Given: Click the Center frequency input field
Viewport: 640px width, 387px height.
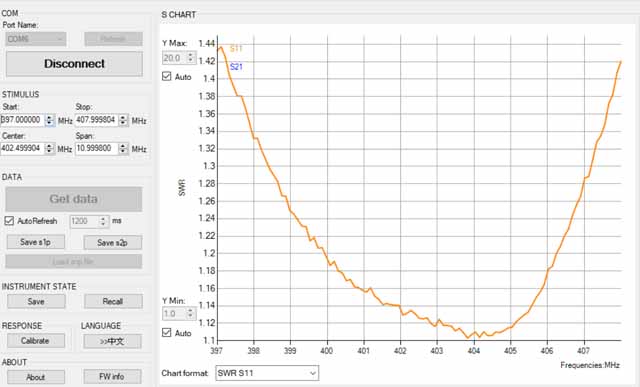Looking at the screenshot, I should tap(22, 148).
